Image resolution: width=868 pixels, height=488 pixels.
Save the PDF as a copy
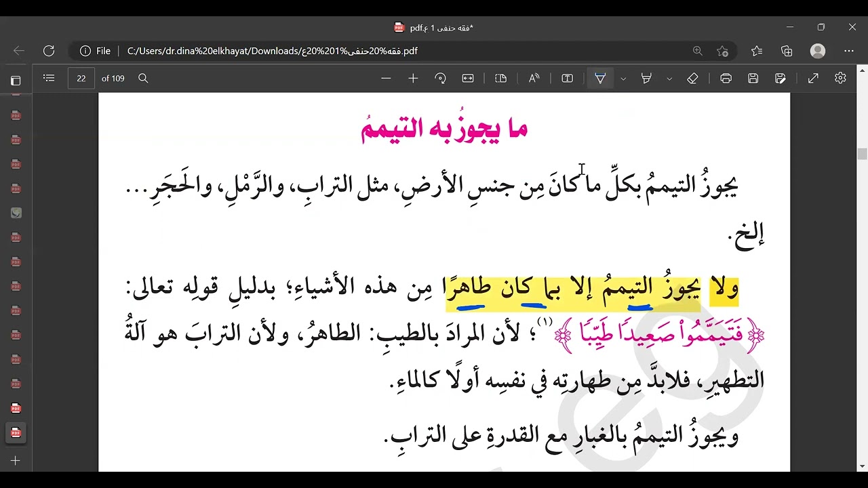click(780, 79)
